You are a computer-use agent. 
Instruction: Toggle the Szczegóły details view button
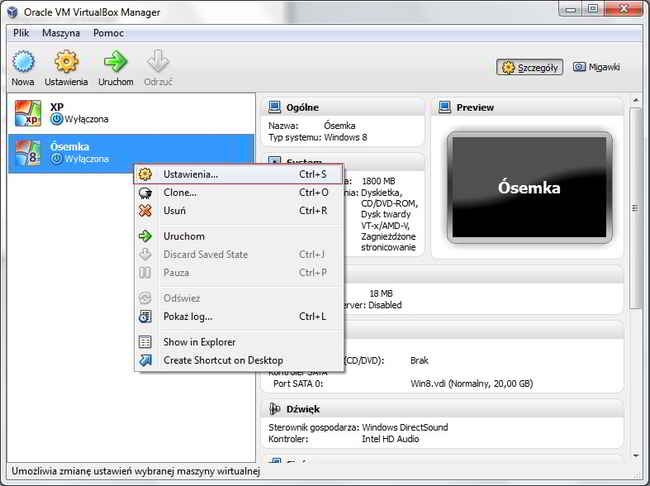[x=530, y=67]
